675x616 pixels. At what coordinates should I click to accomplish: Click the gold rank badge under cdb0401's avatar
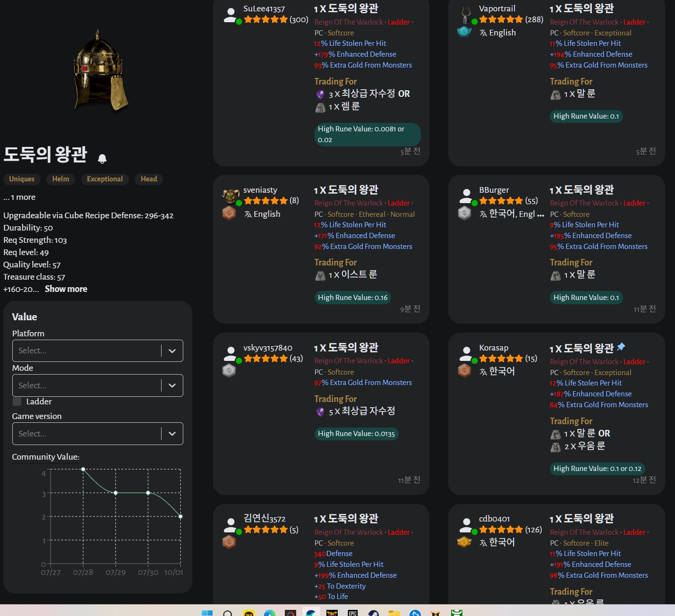464,542
